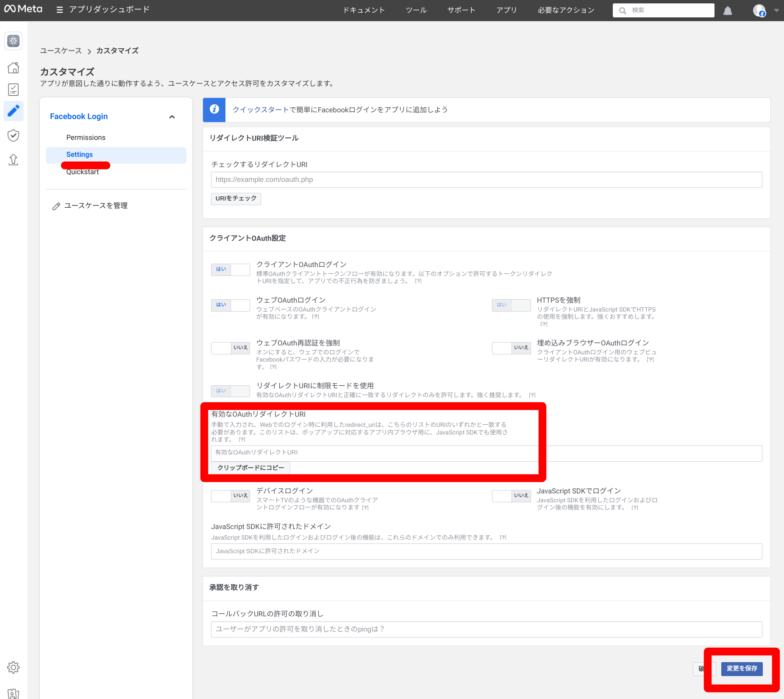
Task: Open help for リダイレクトURIに制限モードを使用
Action: coord(532,395)
